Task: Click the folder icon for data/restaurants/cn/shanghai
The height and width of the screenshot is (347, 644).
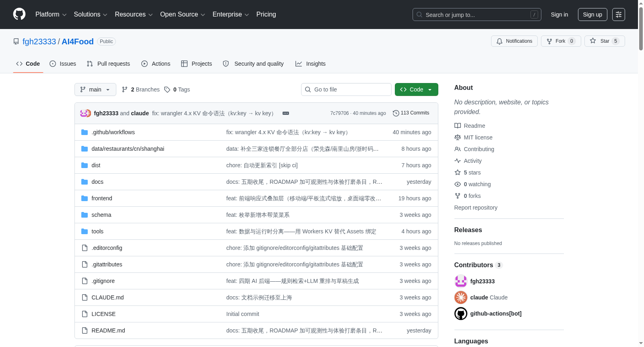Action: (85, 149)
